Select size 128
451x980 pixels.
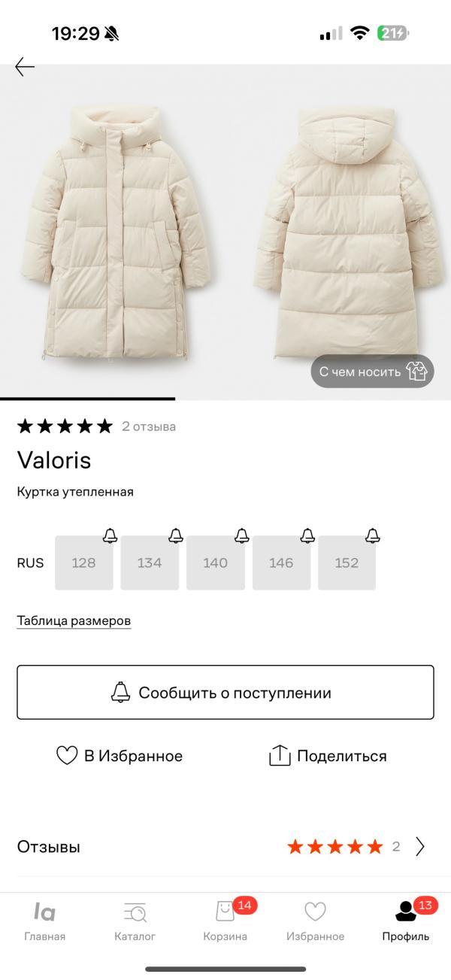[x=83, y=563]
